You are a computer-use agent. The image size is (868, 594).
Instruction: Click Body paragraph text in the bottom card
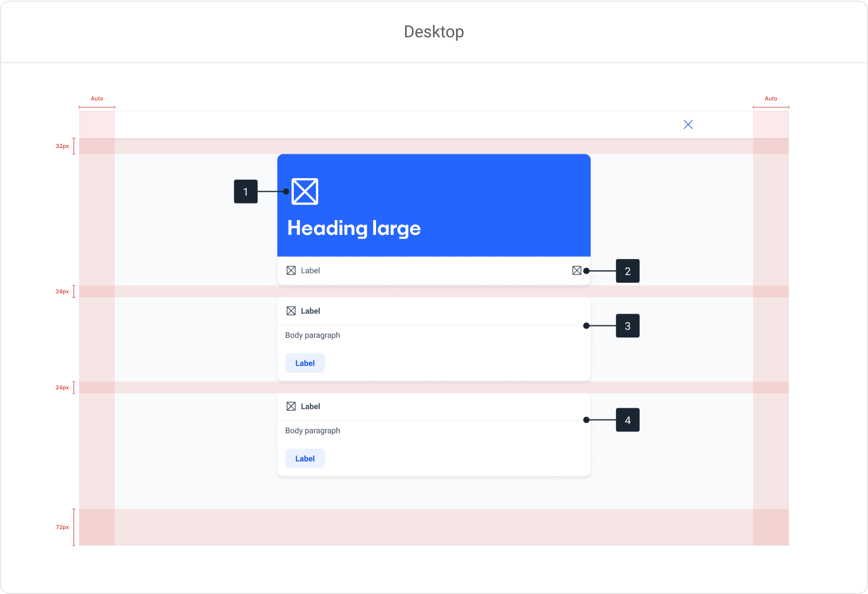[313, 431]
